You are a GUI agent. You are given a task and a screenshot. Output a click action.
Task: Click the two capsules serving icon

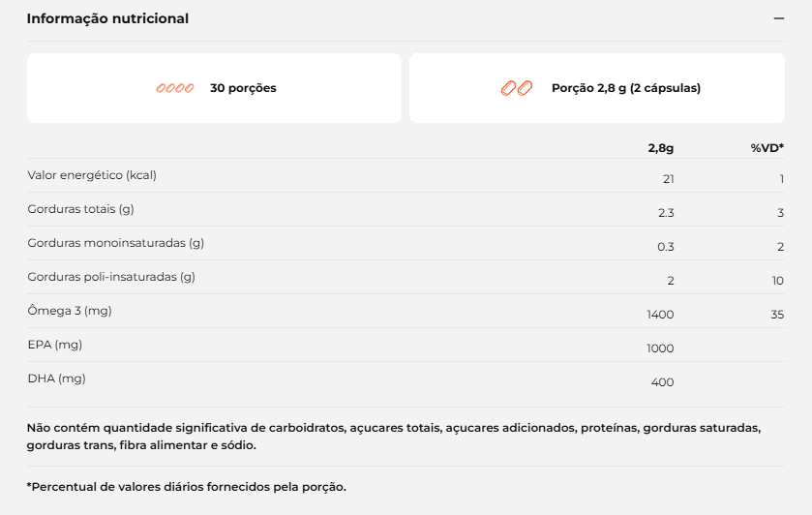[x=516, y=88]
